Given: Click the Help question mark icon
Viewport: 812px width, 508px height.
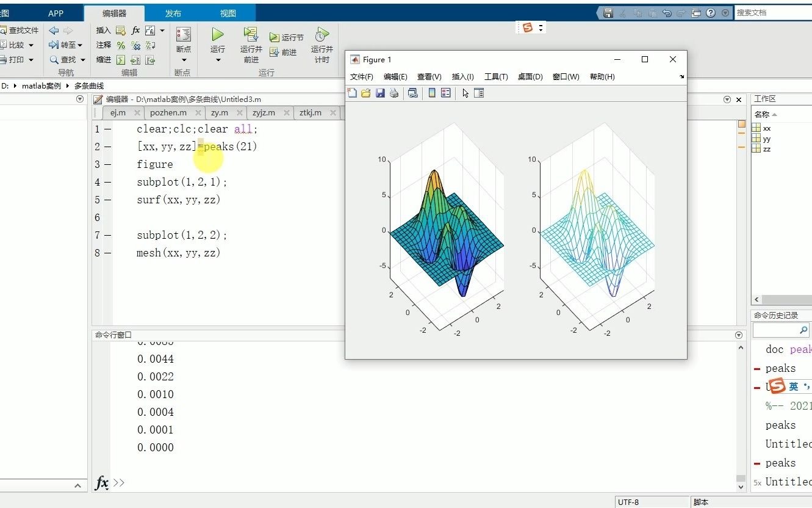Looking at the screenshot, I should [711, 13].
